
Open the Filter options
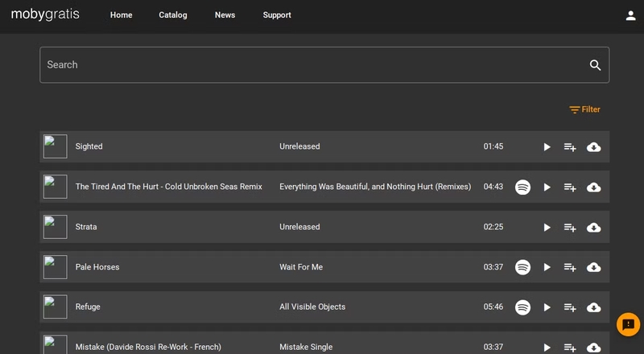coord(584,109)
